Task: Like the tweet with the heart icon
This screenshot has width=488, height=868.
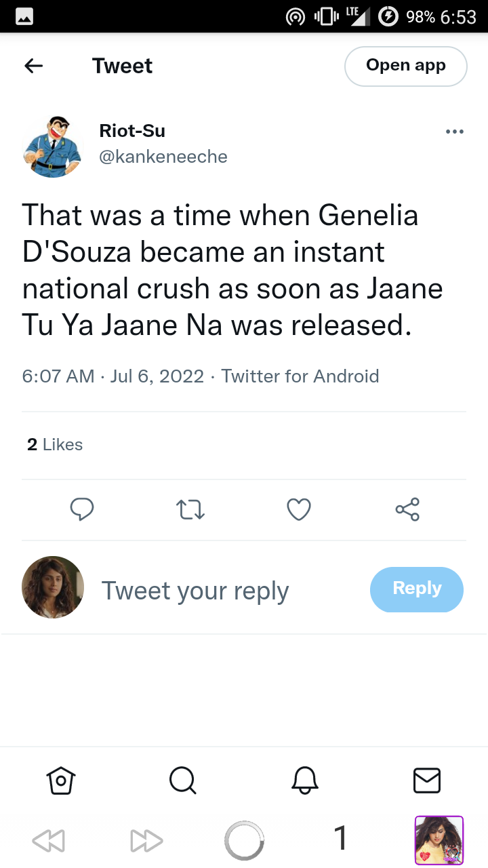Action: coord(299,509)
